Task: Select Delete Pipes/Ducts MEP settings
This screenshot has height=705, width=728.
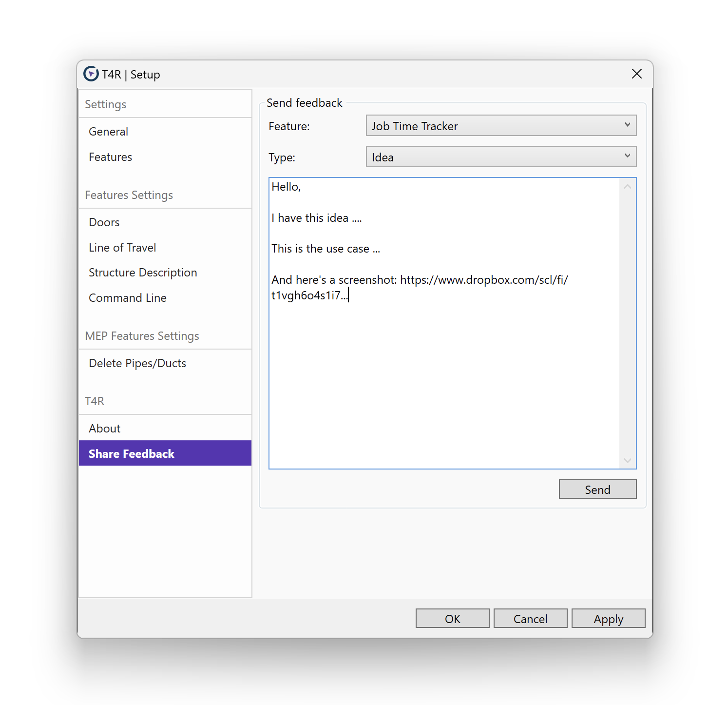Action: [137, 363]
